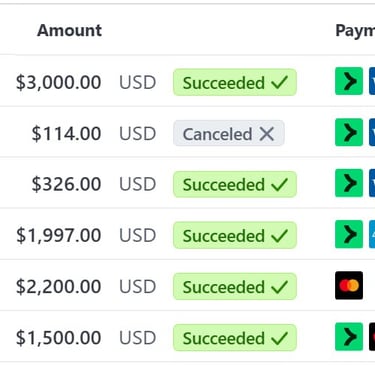This screenshot has width=375, height=367.
Task: Select Succeeded badge for $1,500.00 payment
Action: [235, 338]
